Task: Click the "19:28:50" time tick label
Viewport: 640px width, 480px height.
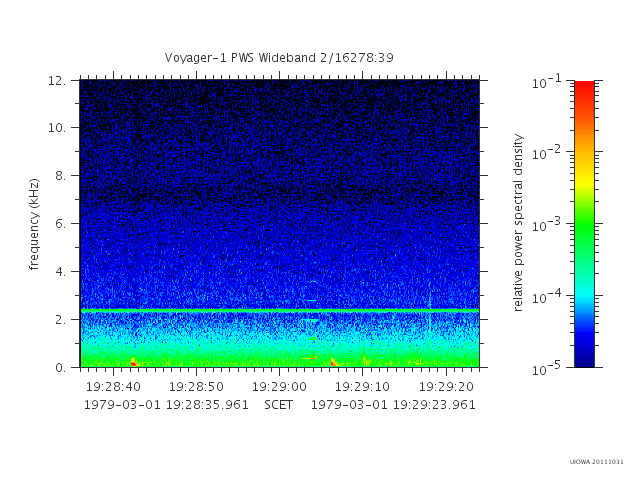Action: coord(196,387)
